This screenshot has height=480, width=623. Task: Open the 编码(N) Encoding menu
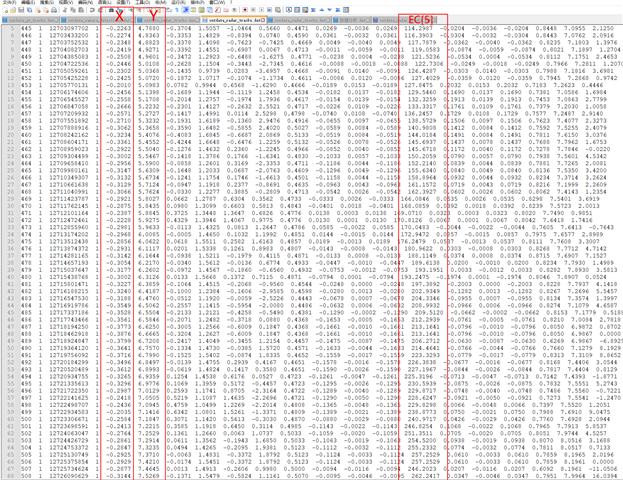pyautogui.click(x=85, y=2)
